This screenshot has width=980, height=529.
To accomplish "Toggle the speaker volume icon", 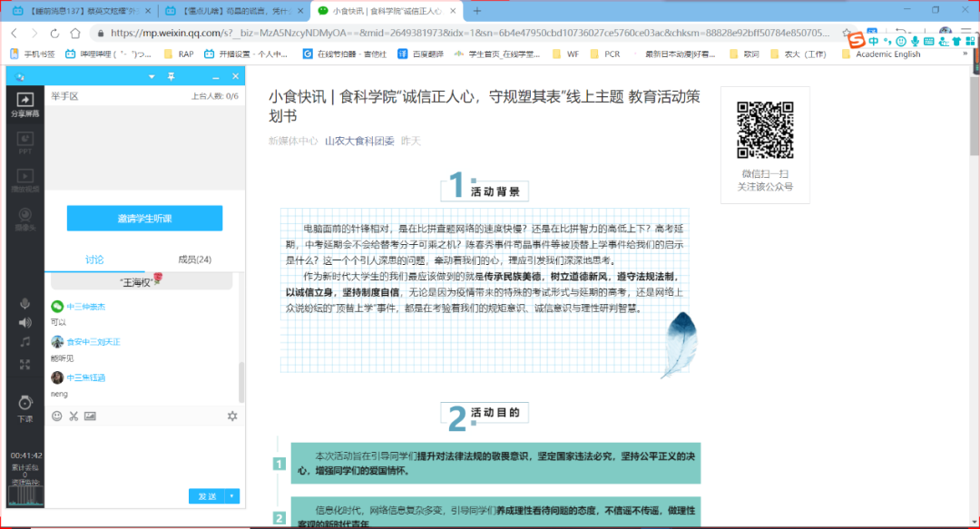I will [25, 322].
